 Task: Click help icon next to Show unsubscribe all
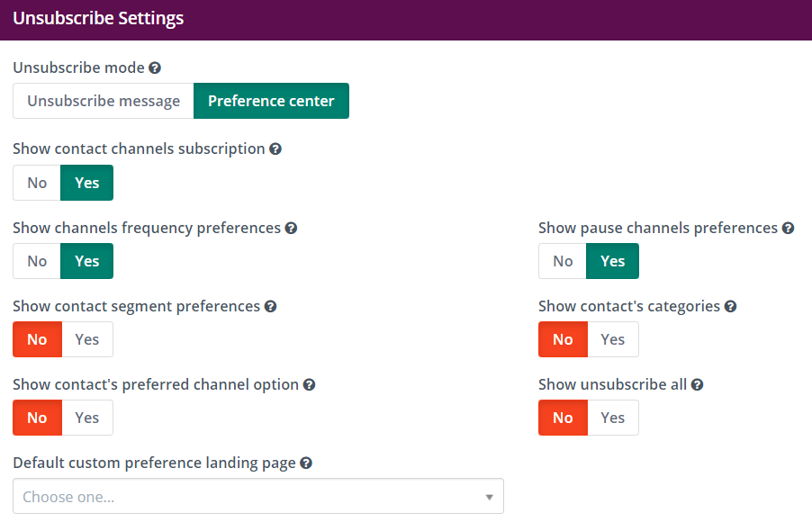698,384
